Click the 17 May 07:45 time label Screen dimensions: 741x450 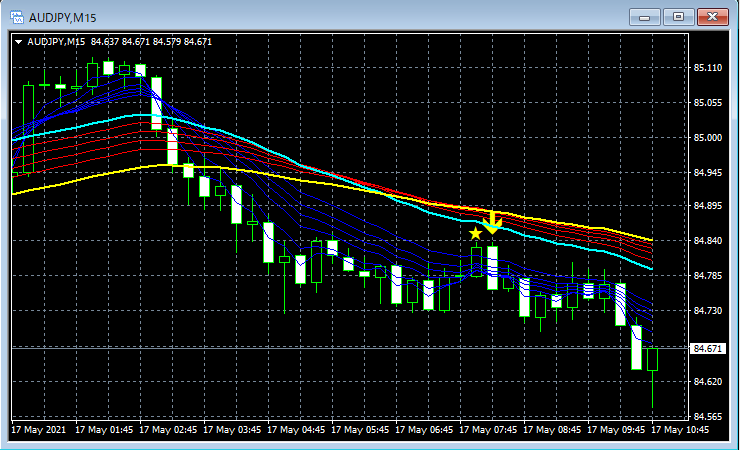pos(488,431)
